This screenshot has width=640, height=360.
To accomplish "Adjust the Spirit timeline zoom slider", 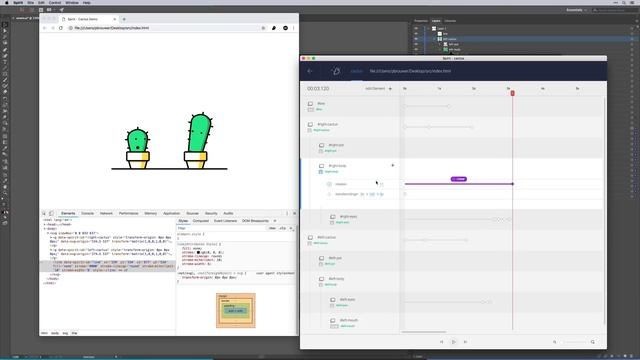I will point(574,342).
